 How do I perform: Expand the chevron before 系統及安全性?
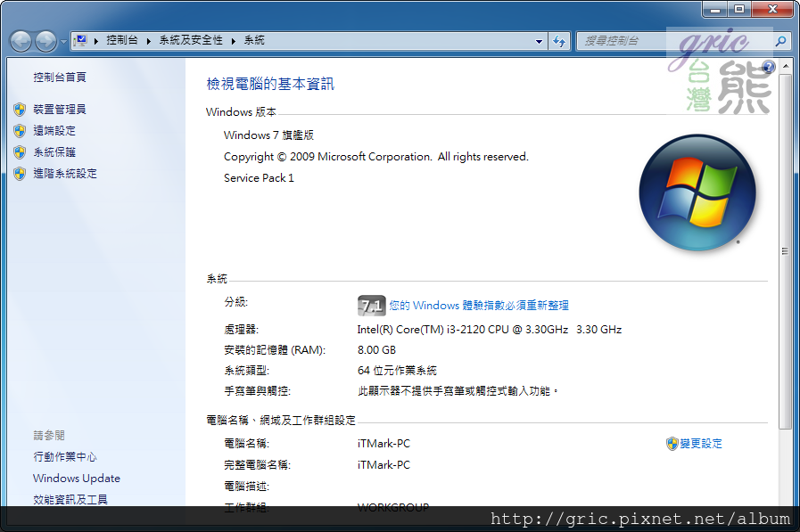click(x=148, y=41)
